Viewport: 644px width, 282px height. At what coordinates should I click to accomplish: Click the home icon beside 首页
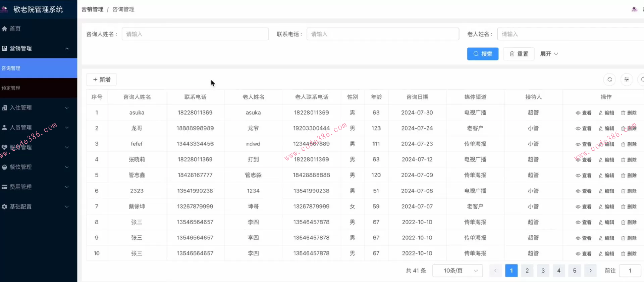pos(4,29)
